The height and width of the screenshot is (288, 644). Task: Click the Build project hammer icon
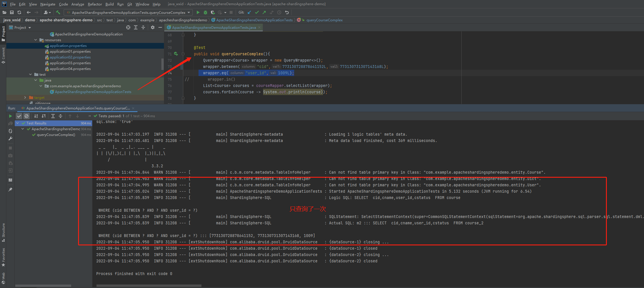58,12
